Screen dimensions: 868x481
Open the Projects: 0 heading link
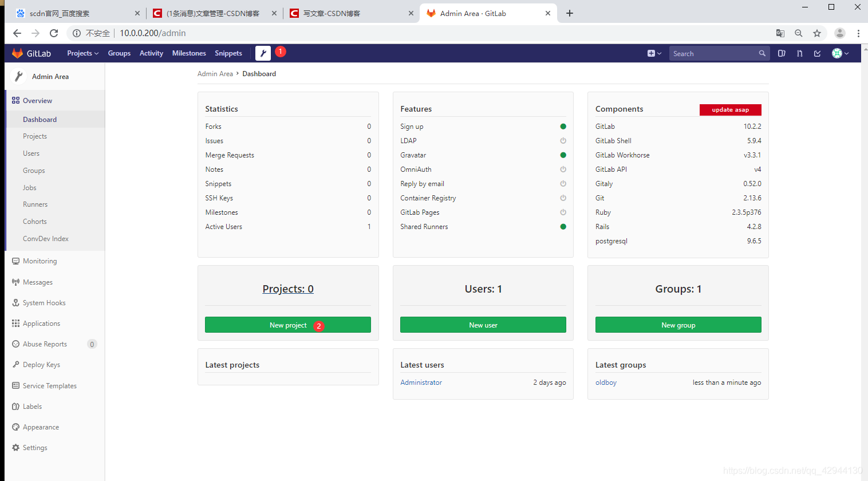[x=288, y=289]
